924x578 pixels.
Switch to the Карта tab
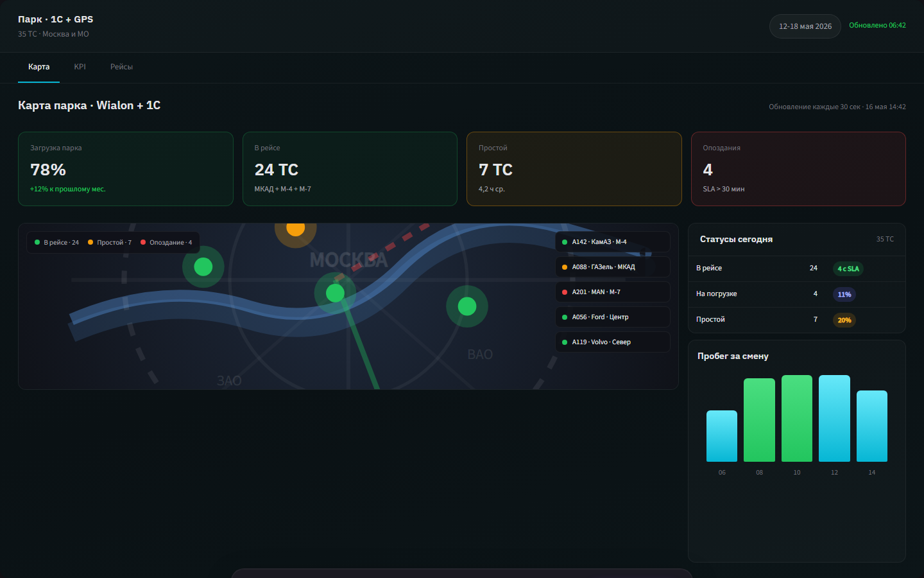38,67
